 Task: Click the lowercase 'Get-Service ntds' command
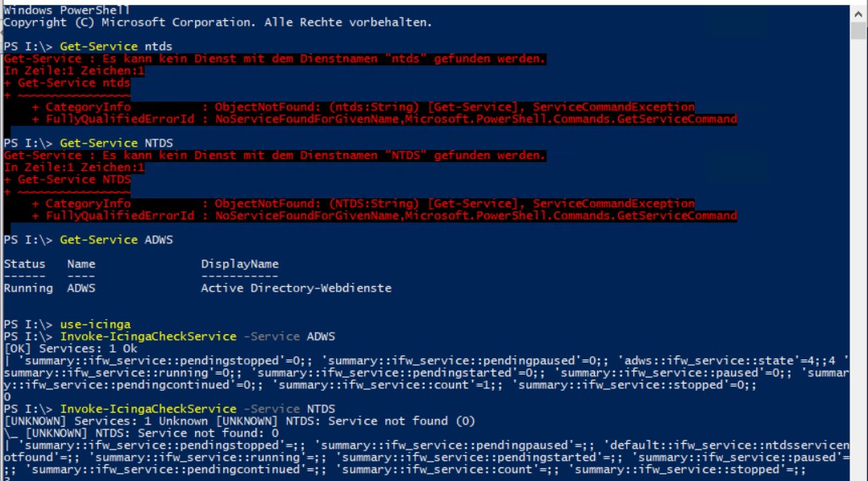click(116, 47)
